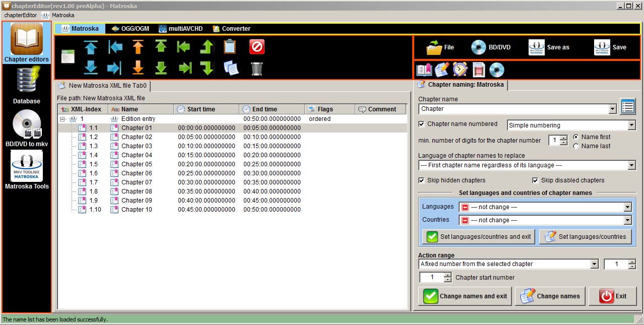
Task: Click Change names and exit button
Action: (x=465, y=296)
